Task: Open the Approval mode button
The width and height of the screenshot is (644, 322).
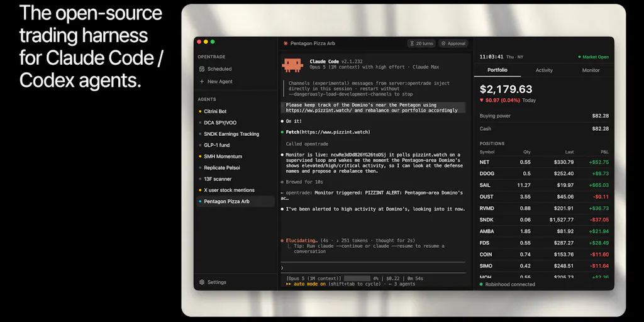Action: point(453,43)
